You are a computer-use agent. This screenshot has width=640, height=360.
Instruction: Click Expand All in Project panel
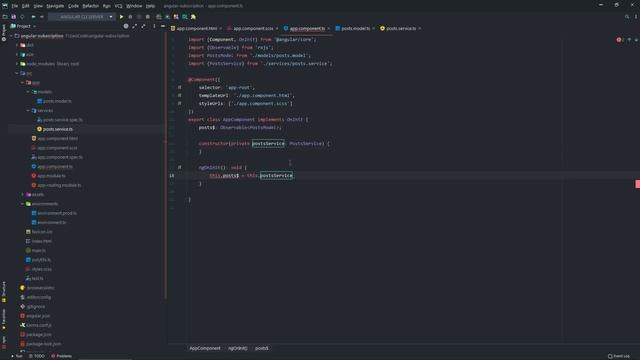tap(135, 26)
